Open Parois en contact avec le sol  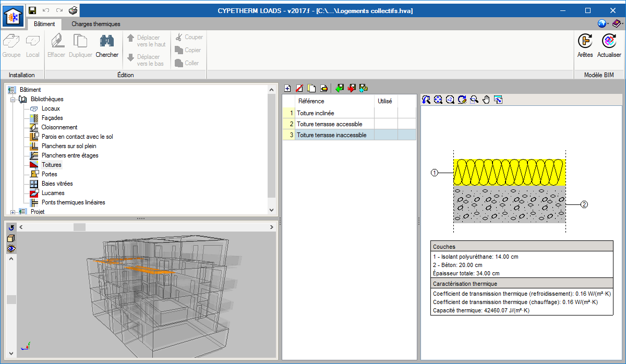77,137
